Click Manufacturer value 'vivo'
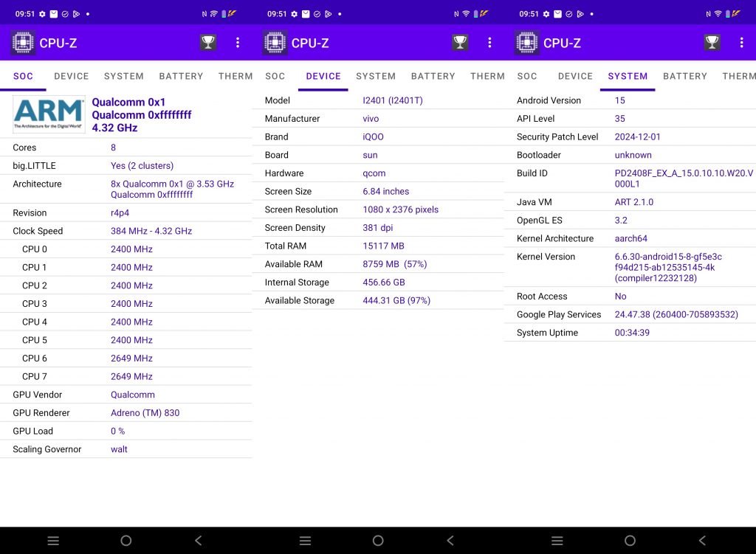This screenshot has width=756, height=554. (371, 119)
